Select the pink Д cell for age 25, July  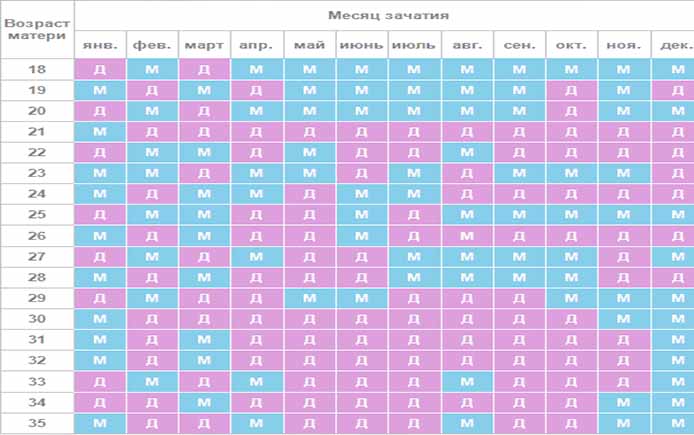(414, 215)
